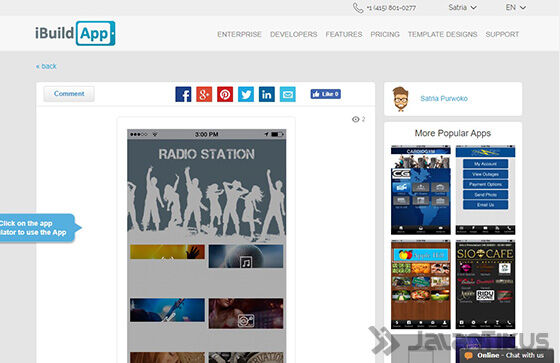
Task: Open the SUPPORT menu
Action: (502, 34)
